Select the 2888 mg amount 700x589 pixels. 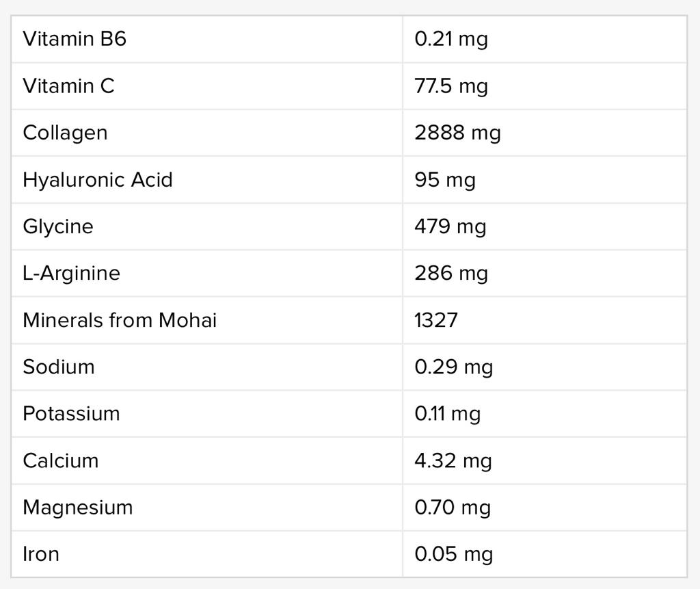click(457, 133)
